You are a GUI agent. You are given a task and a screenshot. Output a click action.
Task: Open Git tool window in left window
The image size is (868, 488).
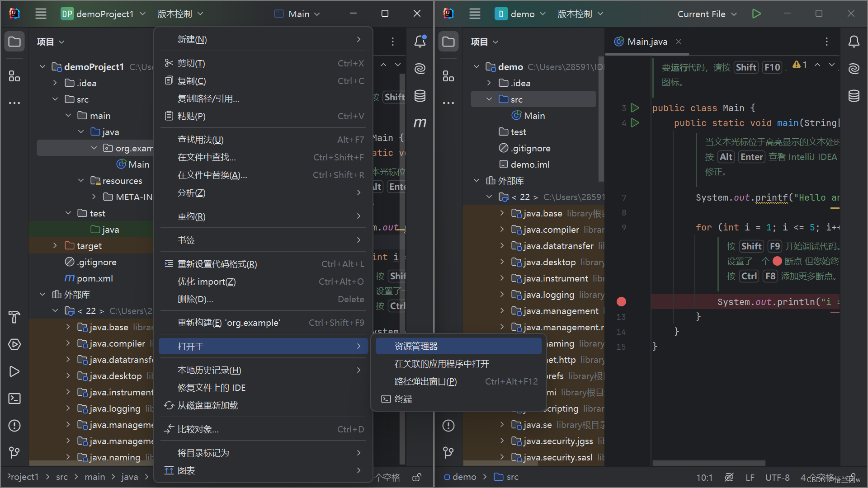(x=14, y=452)
